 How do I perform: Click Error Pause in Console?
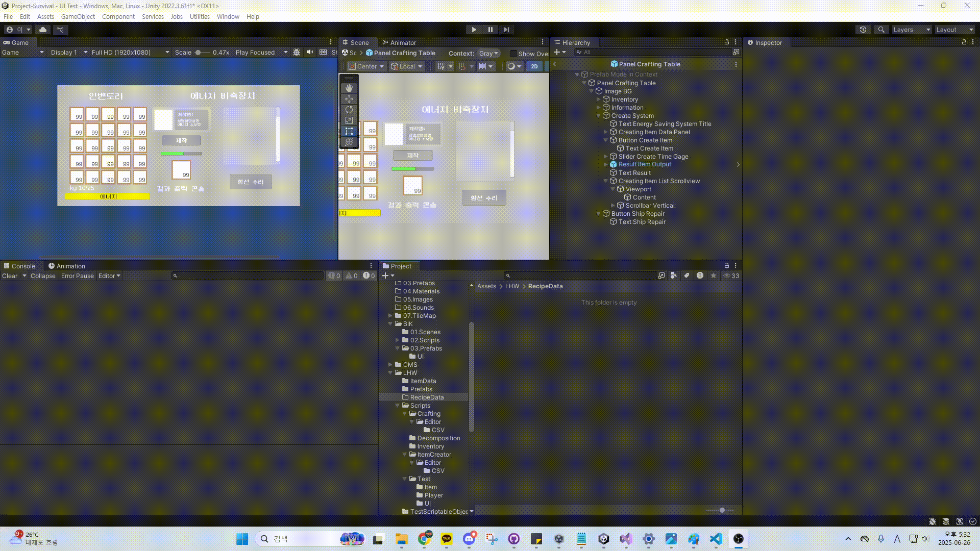click(77, 275)
